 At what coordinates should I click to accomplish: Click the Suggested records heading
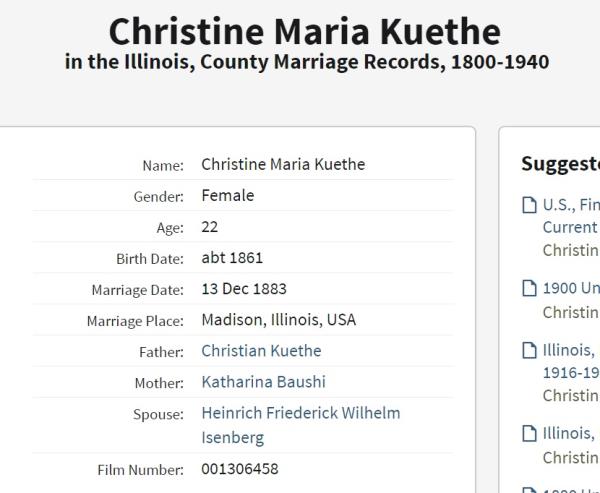560,164
